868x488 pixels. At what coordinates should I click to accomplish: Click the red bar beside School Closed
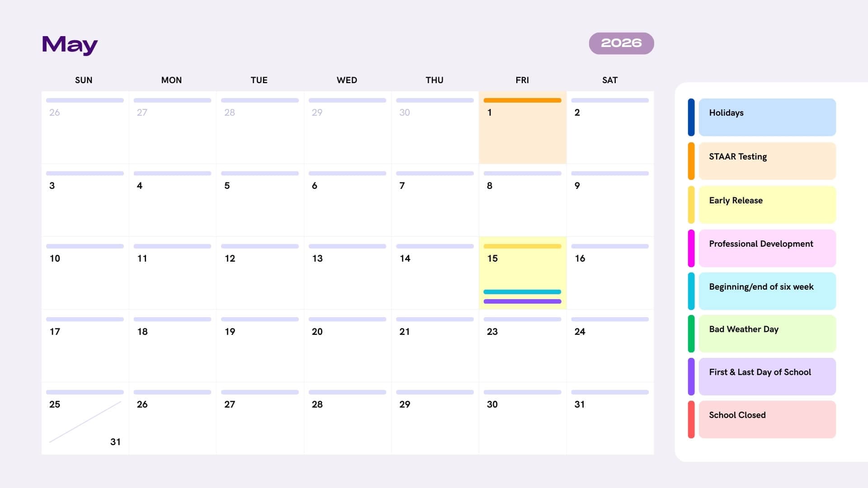tap(691, 419)
